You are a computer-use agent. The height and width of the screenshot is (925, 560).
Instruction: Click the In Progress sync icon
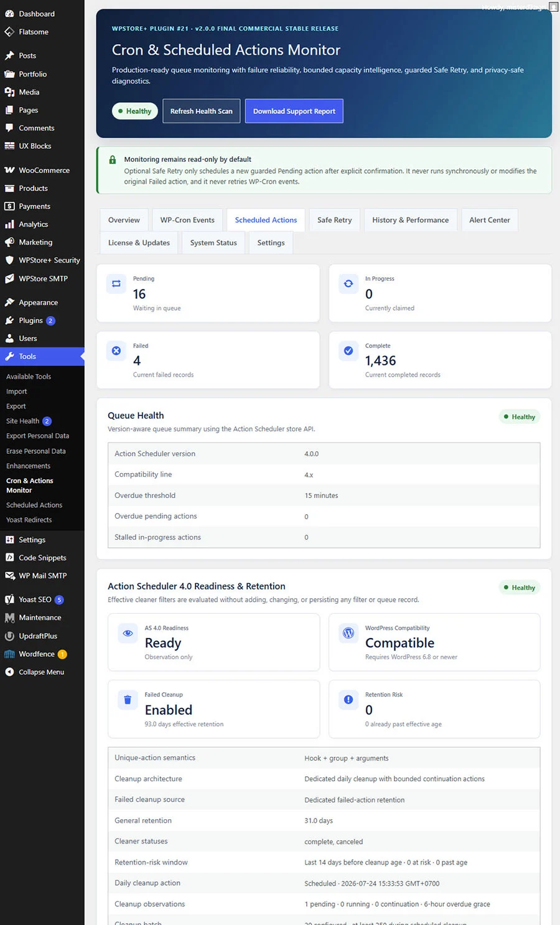click(348, 284)
